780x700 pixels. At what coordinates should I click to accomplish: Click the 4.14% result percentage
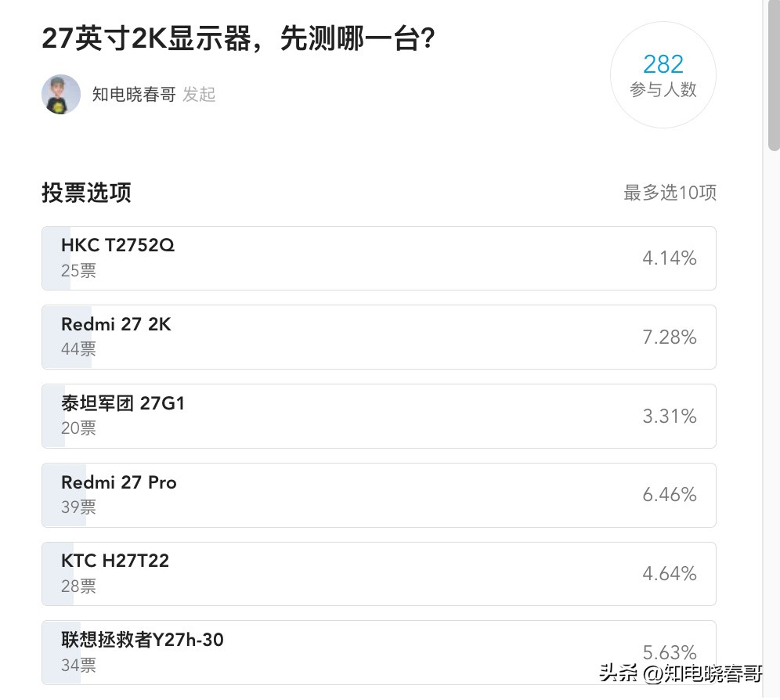point(670,258)
